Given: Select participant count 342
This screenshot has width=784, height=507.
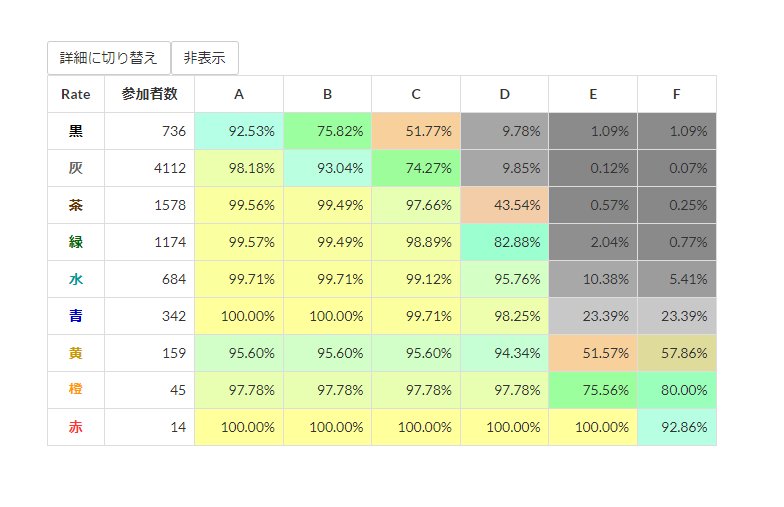Looking at the screenshot, I should pos(150,316).
